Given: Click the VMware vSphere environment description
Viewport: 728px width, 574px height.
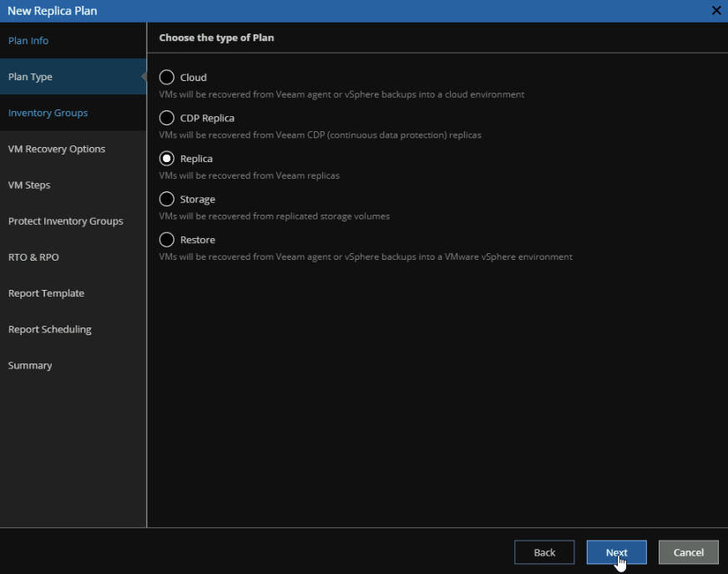Looking at the screenshot, I should click(x=366, y=257).
